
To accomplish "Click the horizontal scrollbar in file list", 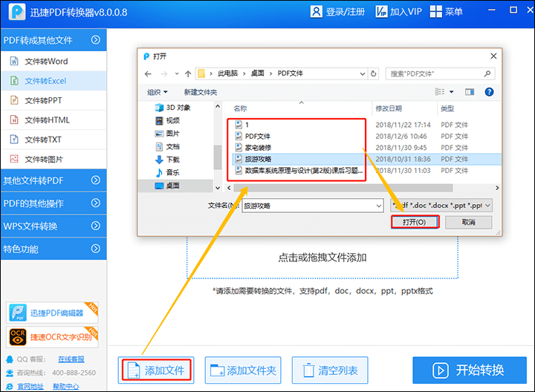I will (343, 188).
